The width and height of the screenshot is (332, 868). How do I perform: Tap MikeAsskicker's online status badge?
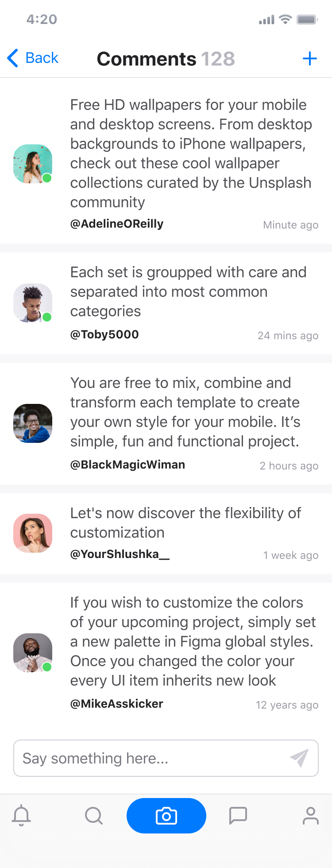(47, 666)
